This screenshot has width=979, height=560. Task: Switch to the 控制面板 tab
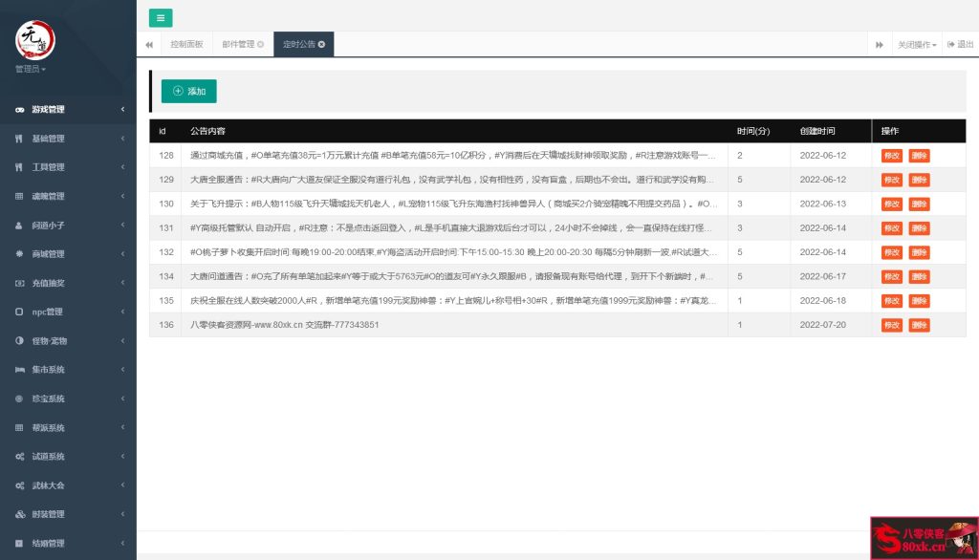coord(188,44)
